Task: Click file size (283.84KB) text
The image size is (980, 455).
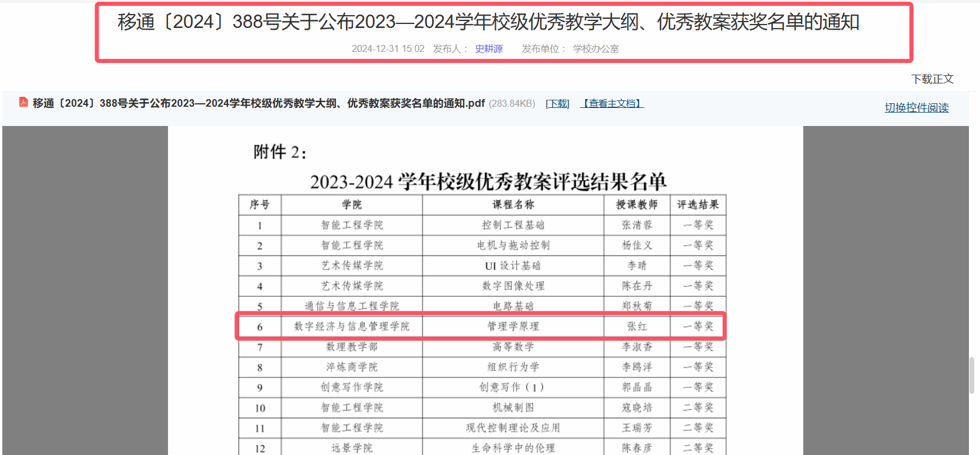Action: [x=512, y=103]
